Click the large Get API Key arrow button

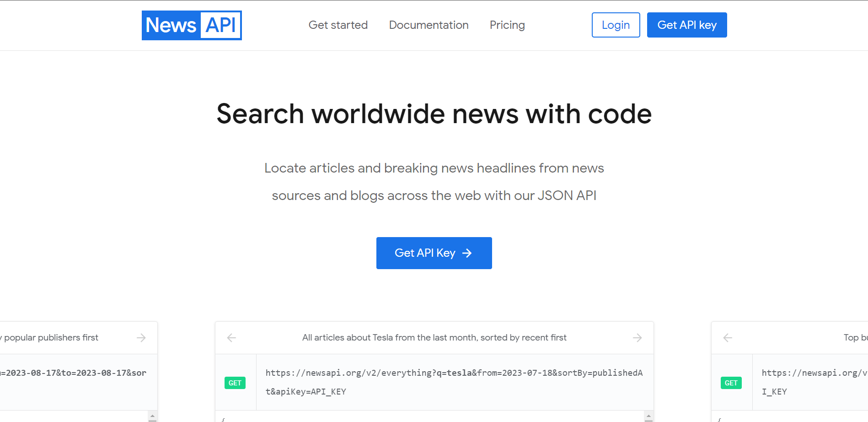click(x=434, y=253)
